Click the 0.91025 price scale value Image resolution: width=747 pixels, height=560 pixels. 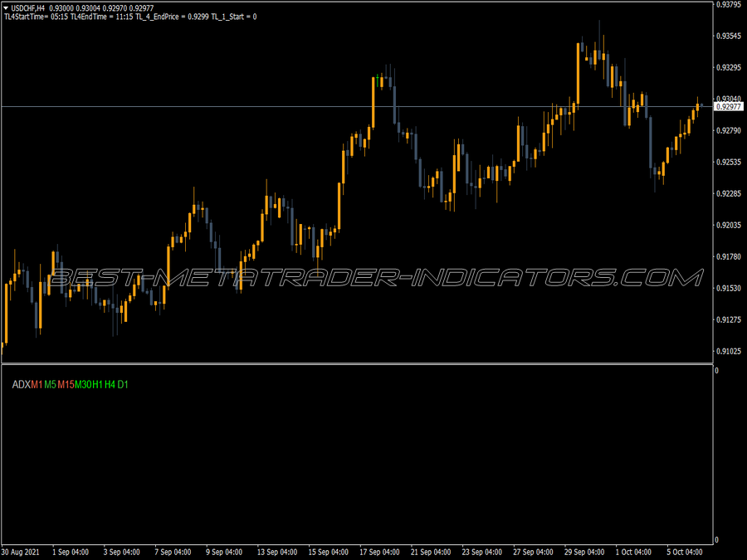click(729, 352)
